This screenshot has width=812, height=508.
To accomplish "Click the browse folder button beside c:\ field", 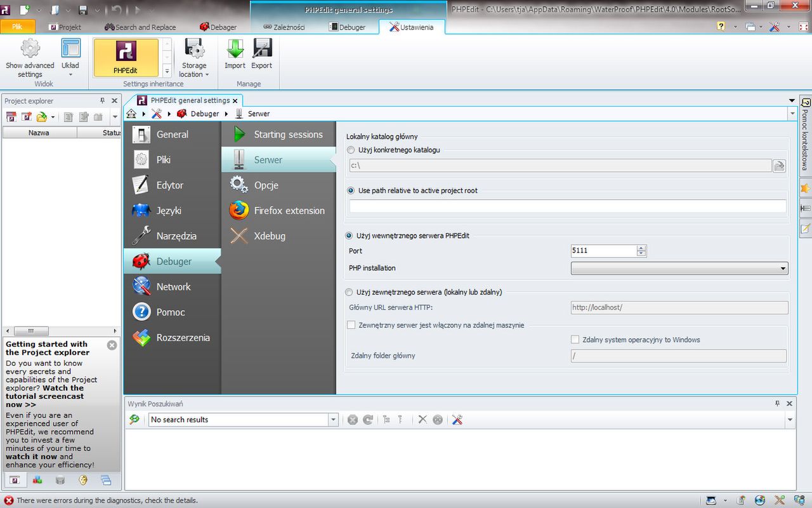I will [x=779, y=166].
